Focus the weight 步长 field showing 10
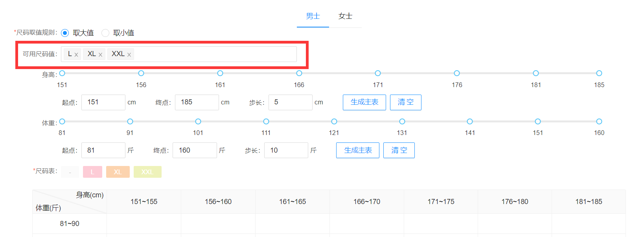Viewport: 644px width, 237px height. (286, 150)
